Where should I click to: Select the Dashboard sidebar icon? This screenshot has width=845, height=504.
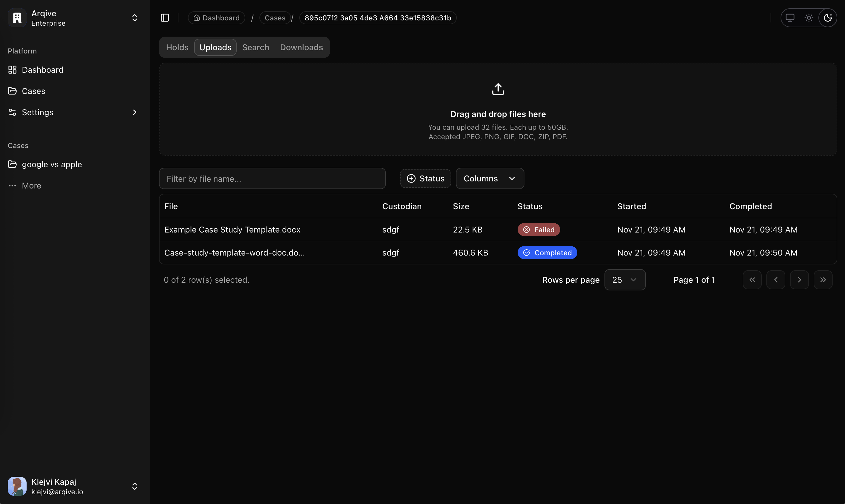pyautogui.click(x=13, y=70)
